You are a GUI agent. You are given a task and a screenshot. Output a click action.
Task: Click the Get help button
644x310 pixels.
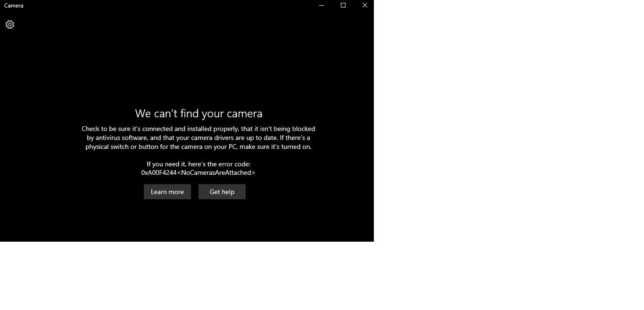pos(222,192)
